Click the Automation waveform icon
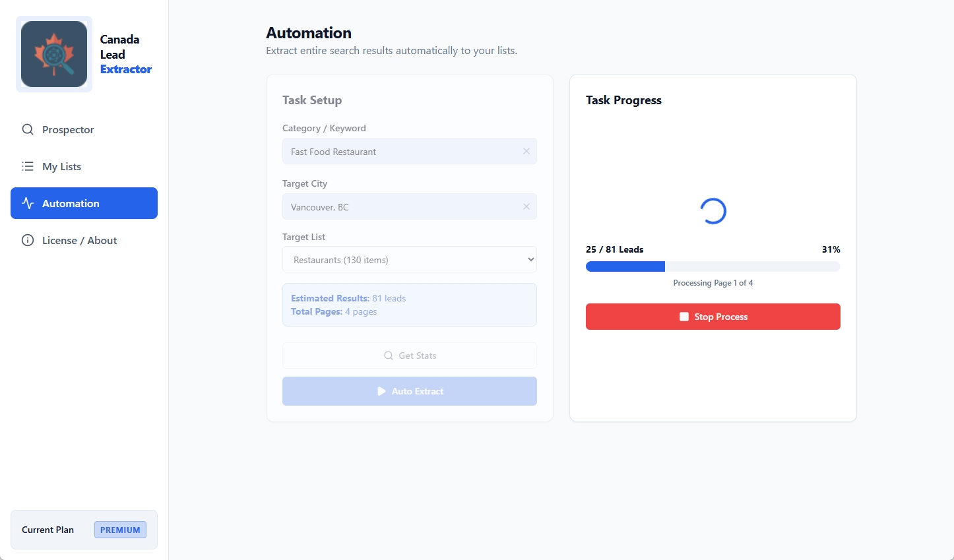The width and height of the screenshot is (954, 560). [27, 203]
